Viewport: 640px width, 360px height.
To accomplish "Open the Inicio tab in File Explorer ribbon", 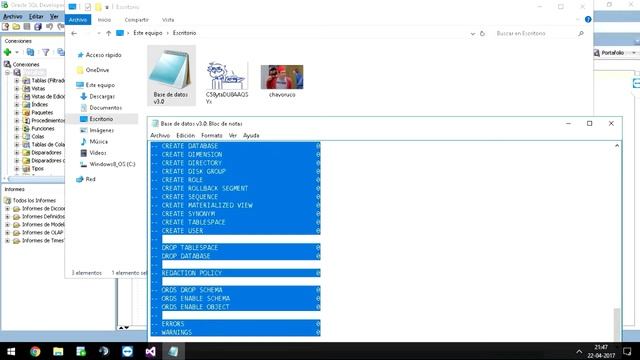I will pos(104,20).
